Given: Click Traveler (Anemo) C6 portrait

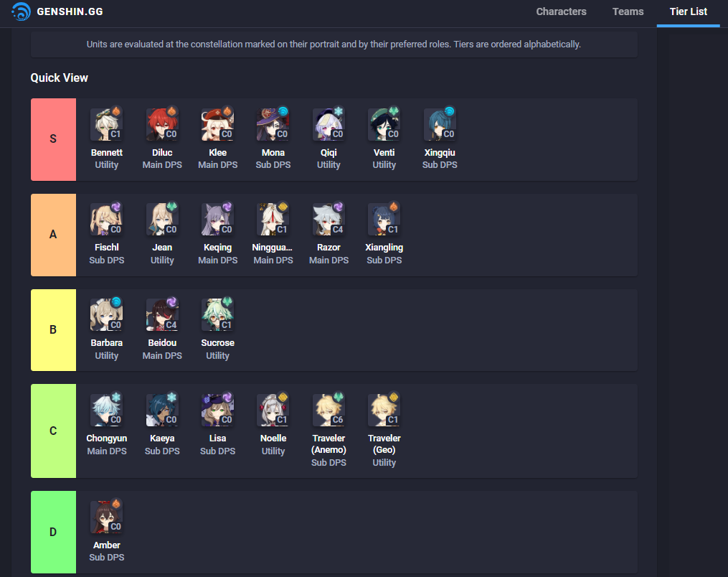Looking at the screenshot, I should tap(328, 410).
